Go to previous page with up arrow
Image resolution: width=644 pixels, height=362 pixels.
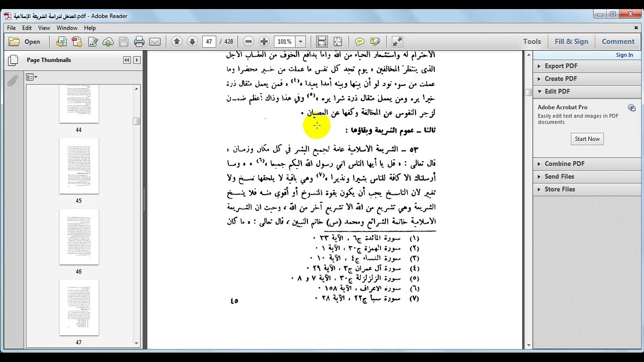click(x=177, y=42)
